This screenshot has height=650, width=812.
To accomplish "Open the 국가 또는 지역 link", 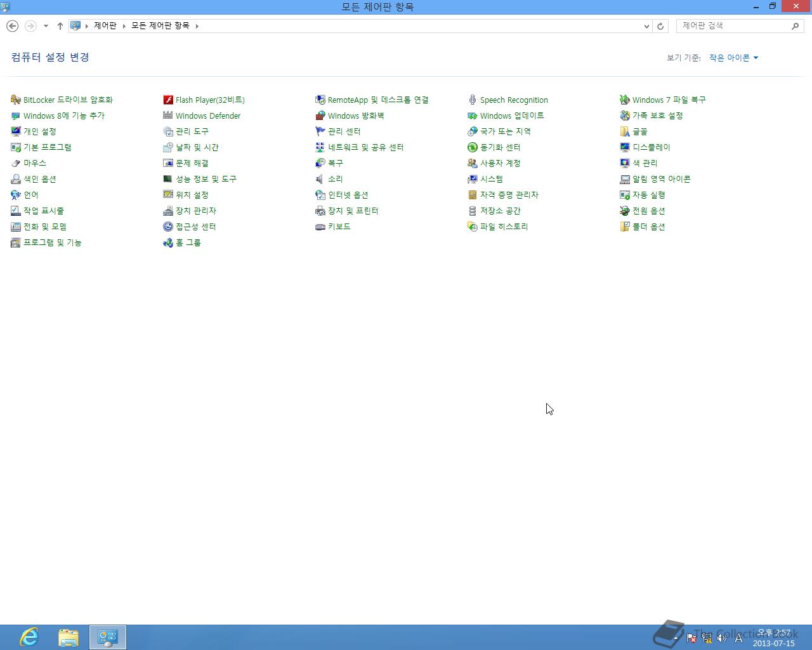I will (506, 131).
